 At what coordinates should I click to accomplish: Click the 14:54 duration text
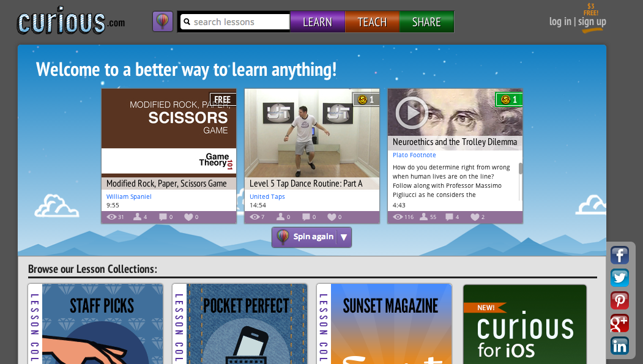pyautogui.click(x=258, y=205)
